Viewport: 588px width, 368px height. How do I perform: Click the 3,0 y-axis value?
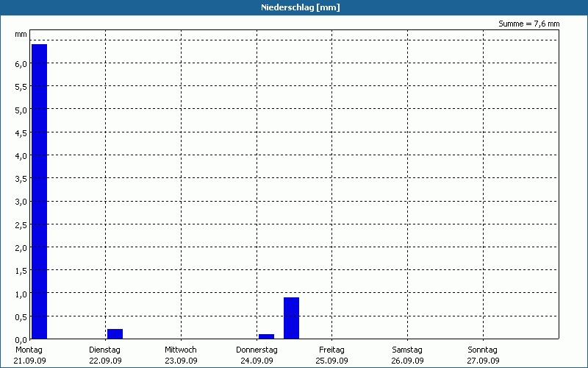21,202
